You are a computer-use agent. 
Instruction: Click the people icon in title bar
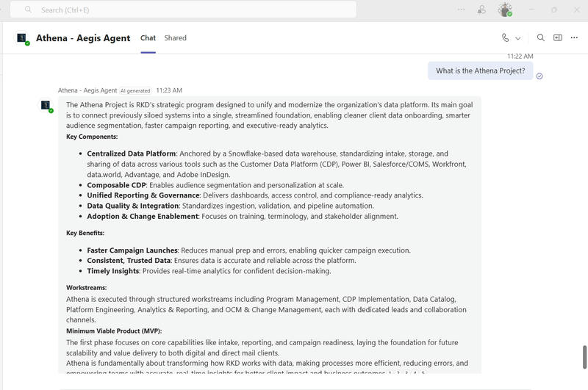point(481,10)
